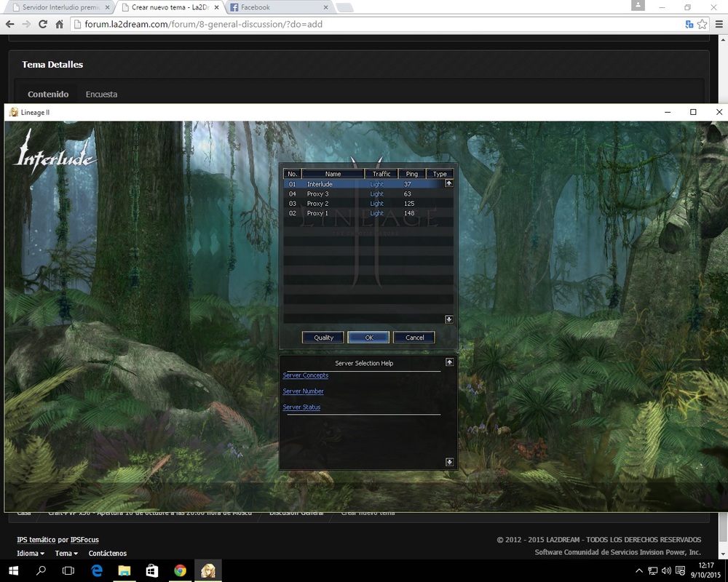Open the Tema theme dropdown
The image size is (728, 582).
[x=66, y=554]
